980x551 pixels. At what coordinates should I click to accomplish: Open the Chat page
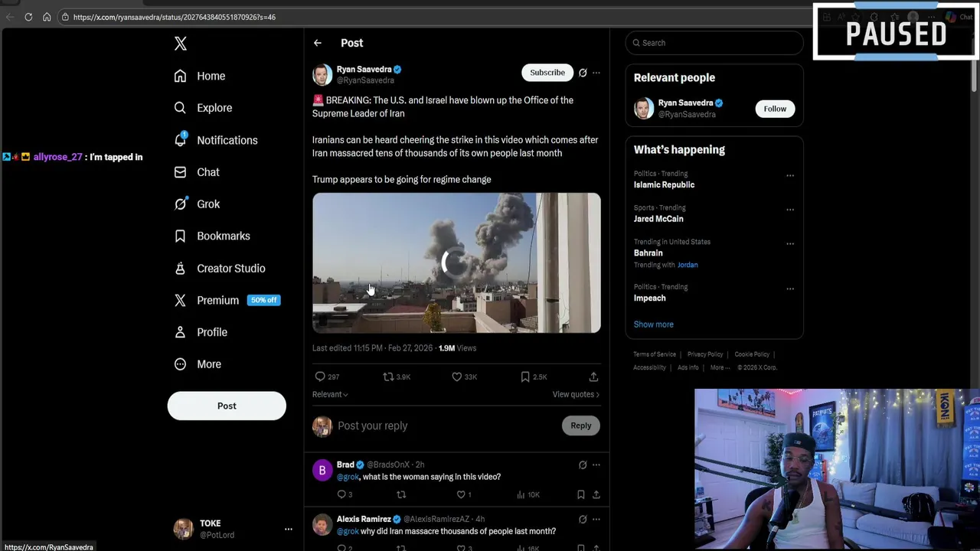197,172
